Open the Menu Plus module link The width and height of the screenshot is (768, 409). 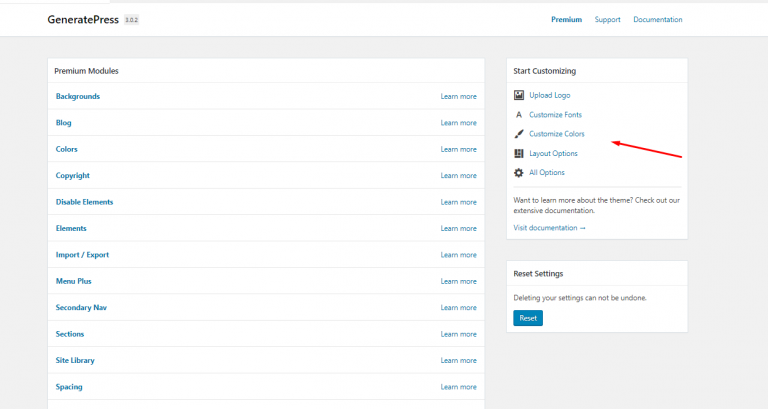pos(73,281)
